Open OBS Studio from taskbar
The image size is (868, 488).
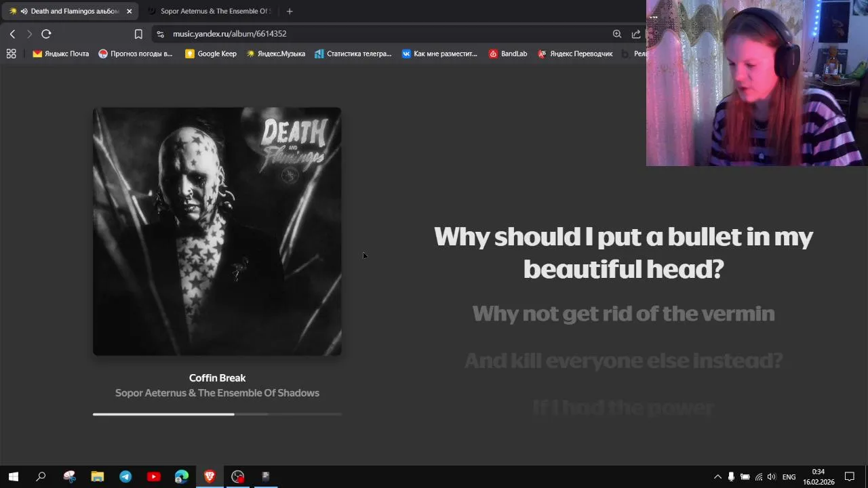pyautogui.click(x=237, y=476)
